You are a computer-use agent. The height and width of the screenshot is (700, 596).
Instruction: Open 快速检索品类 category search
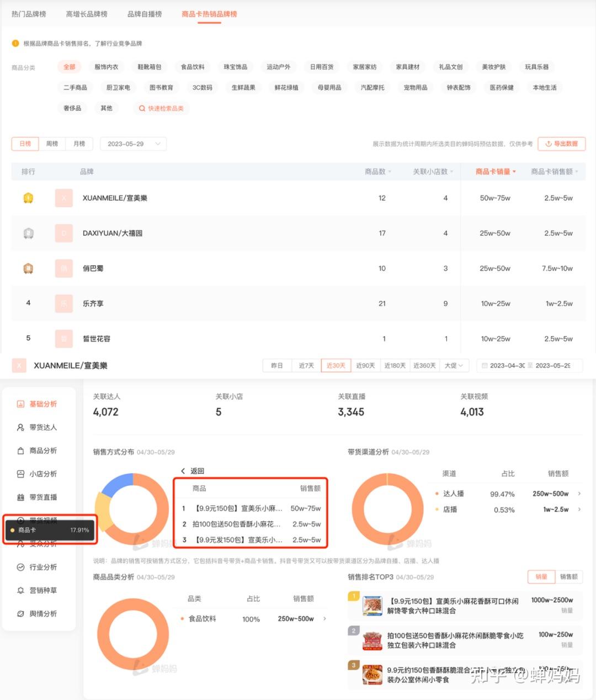[x=161, y=108]
